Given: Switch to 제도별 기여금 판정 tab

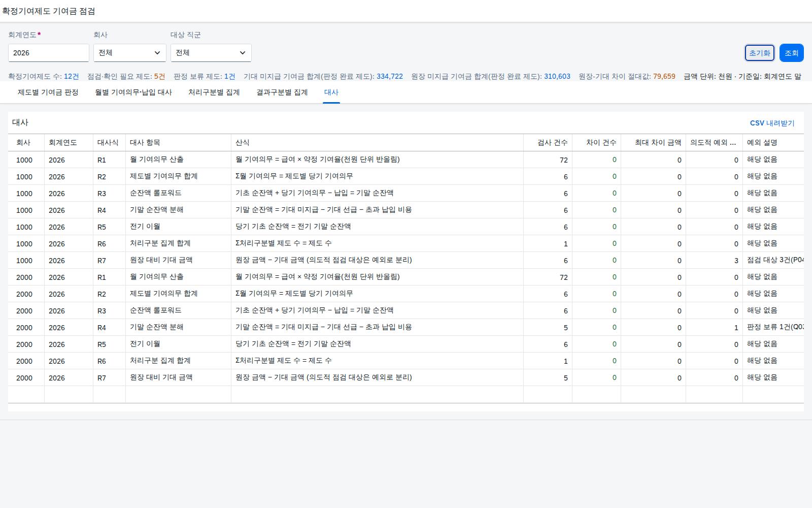Looking at the screenshot, I should click(48, 92).
